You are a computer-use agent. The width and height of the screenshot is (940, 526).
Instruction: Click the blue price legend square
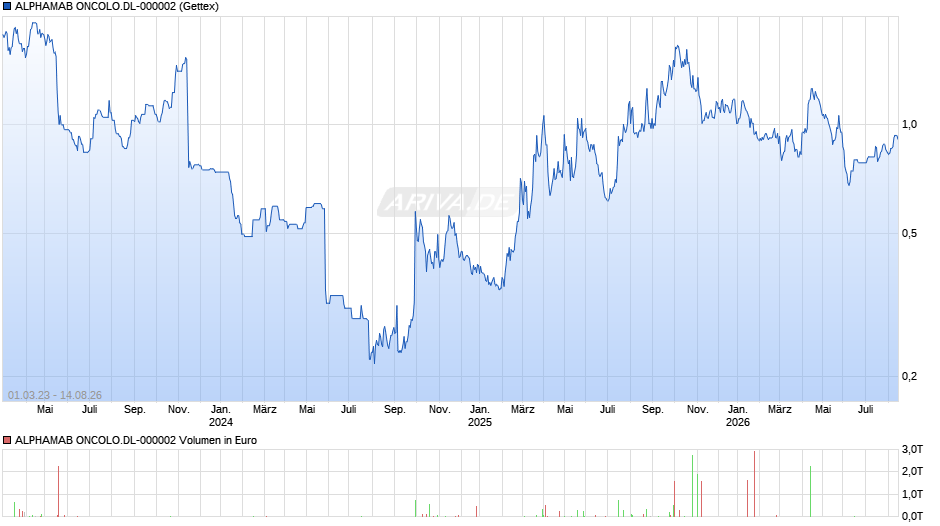tap(7, 7)
